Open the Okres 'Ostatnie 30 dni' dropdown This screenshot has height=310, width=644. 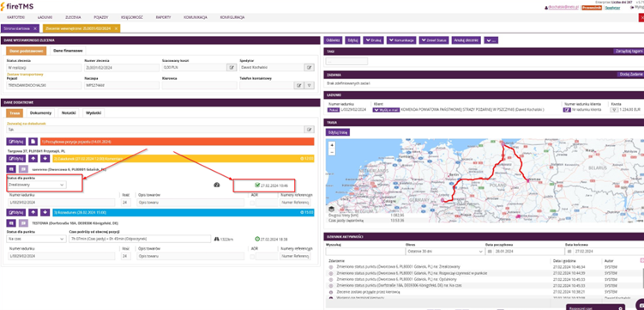pos(444,252)
